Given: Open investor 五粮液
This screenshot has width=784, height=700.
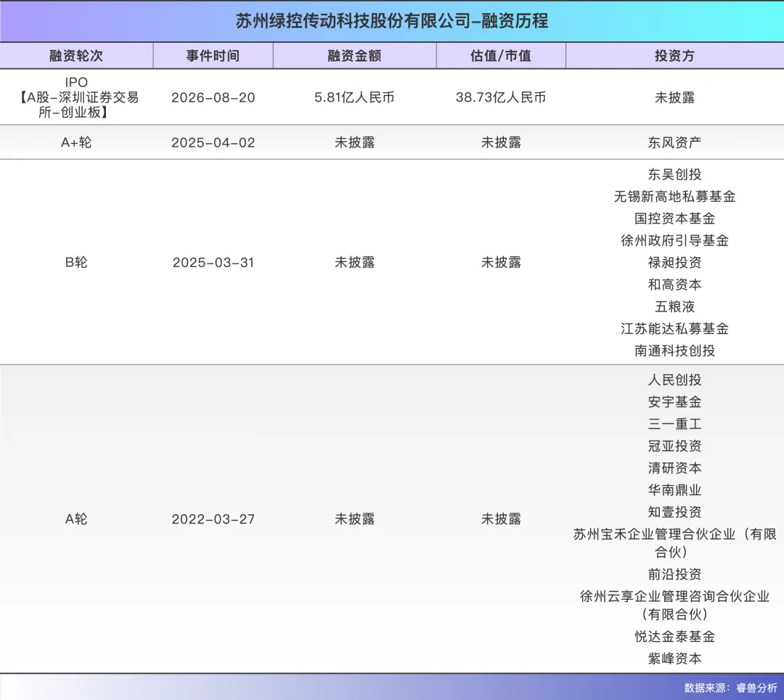Looking at the screenshot, I should click(x=674, y=306).
